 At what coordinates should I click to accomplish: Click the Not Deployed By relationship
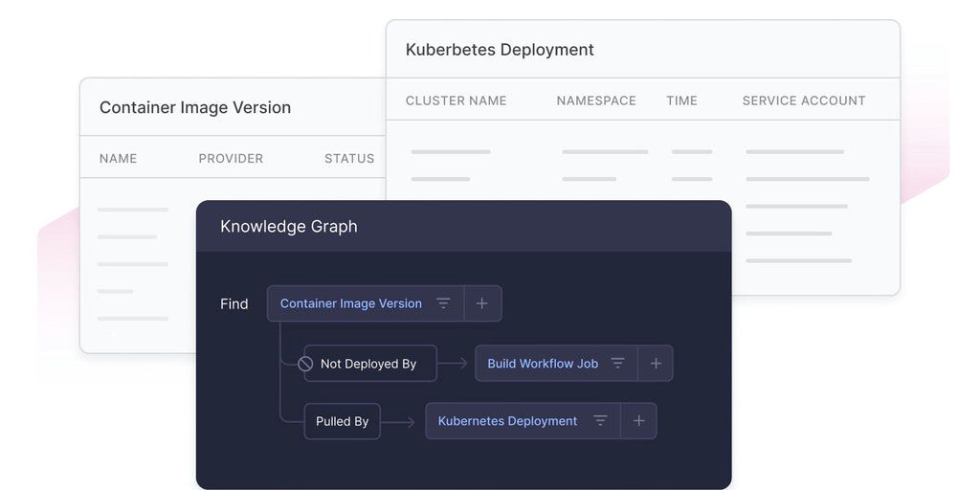(369, 364)
